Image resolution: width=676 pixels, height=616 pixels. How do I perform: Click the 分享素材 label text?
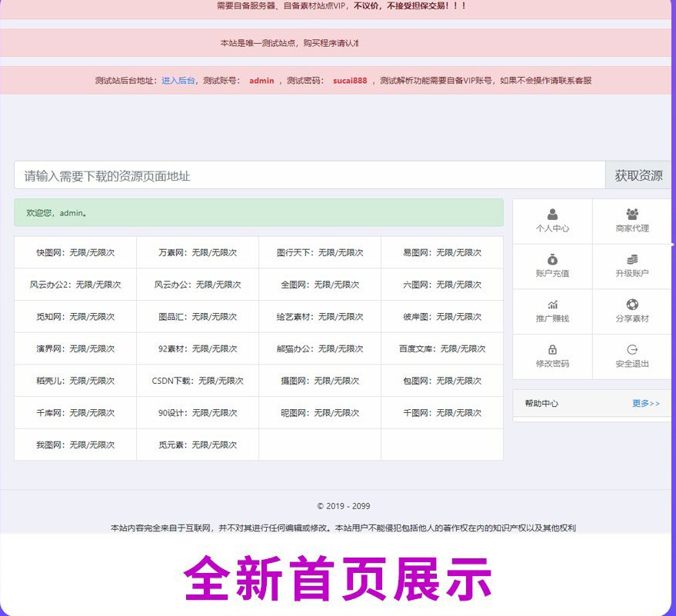[632, 318]
